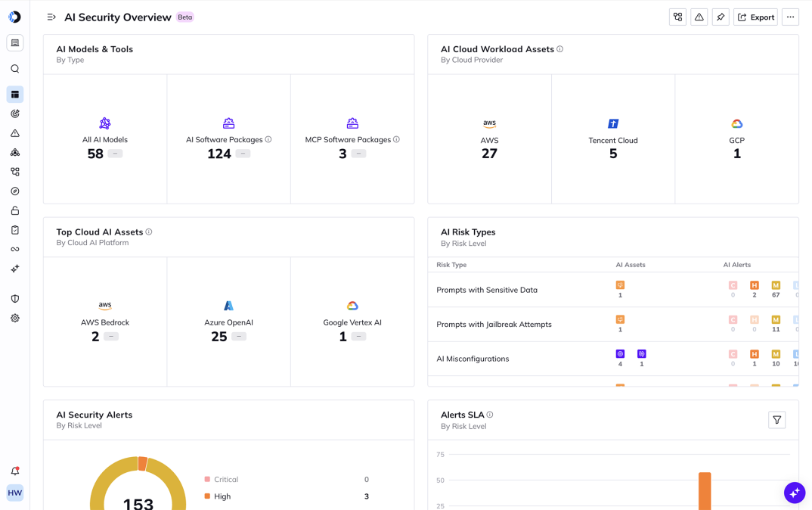This screenshot has height=510, width=812.
Task: Click the AI Assets column header
Action: pyautogui.click(x=631, y=265)
